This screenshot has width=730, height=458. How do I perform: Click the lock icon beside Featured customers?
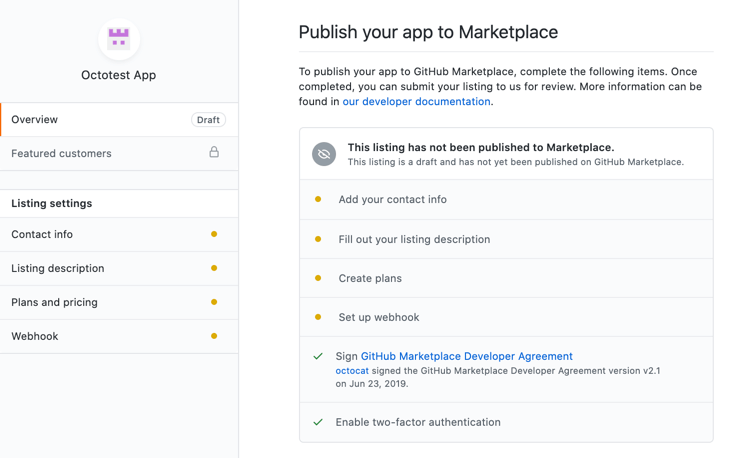click(x=214, y=152)
